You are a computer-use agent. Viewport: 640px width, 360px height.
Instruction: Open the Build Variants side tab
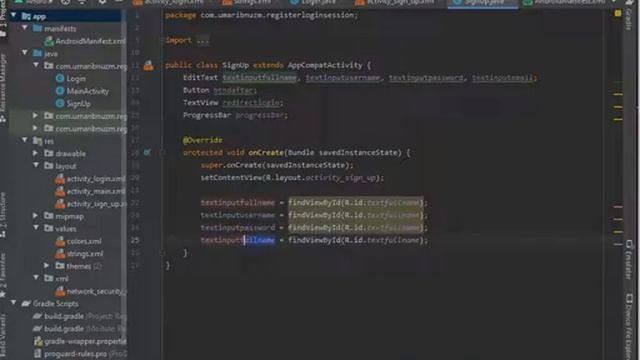3,337
